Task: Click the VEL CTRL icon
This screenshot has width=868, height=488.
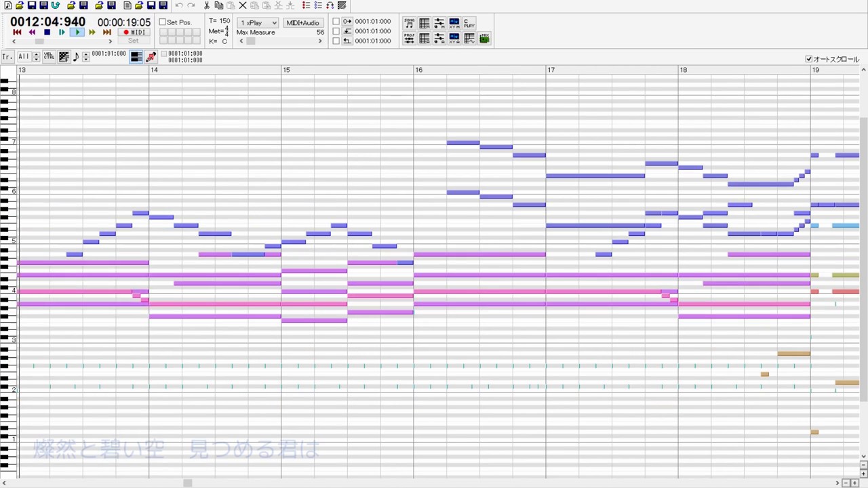Action: coord(49,57)
